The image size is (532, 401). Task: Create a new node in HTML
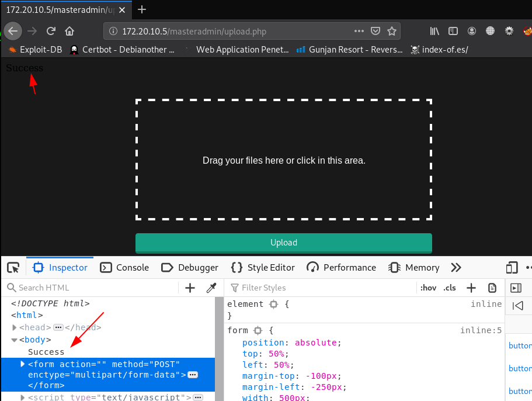[x=190, y=288]
